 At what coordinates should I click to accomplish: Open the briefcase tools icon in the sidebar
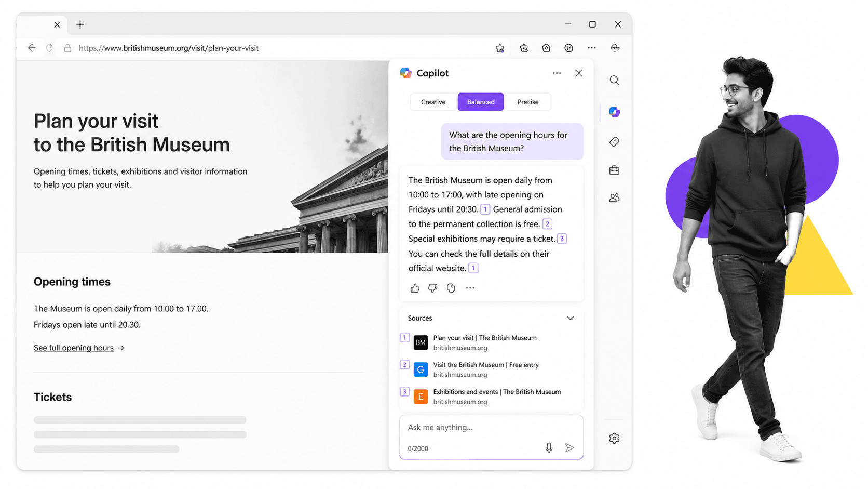click(614, 170)
